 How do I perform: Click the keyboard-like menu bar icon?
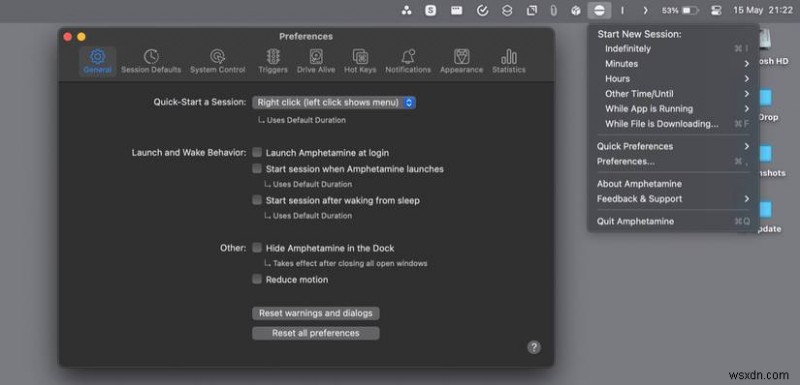(x=457, y=10)
